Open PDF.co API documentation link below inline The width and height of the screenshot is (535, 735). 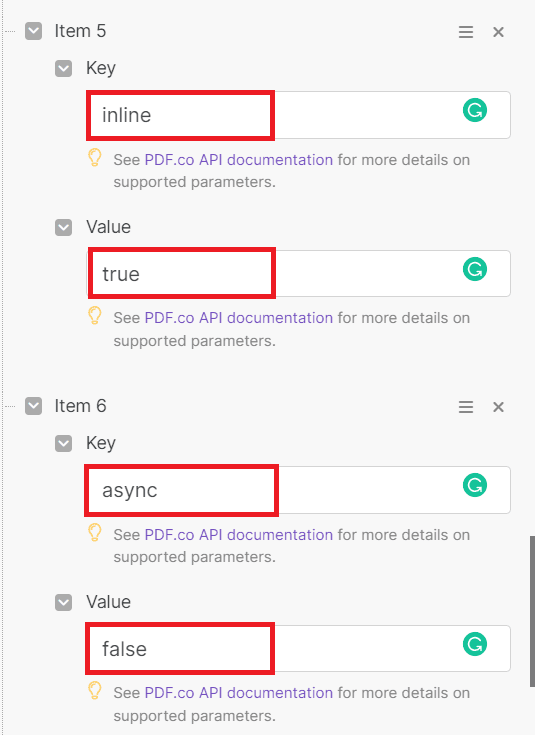tap(239, 160)
